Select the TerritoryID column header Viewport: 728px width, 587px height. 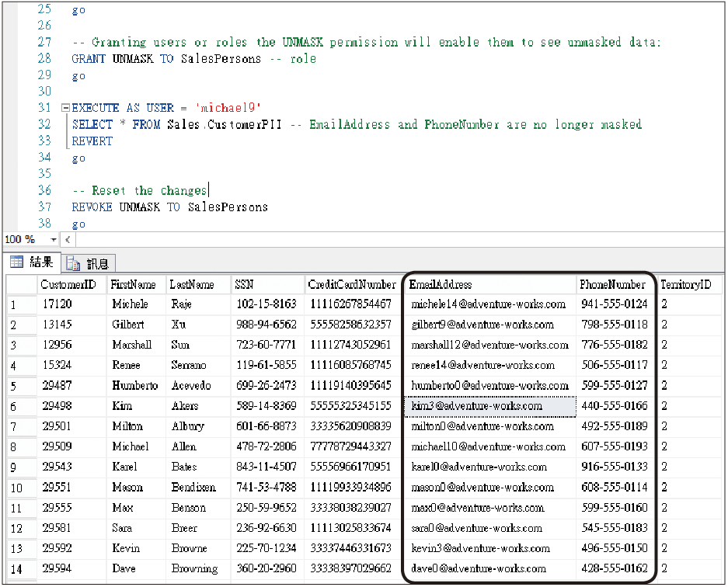[x=685, y=285]
